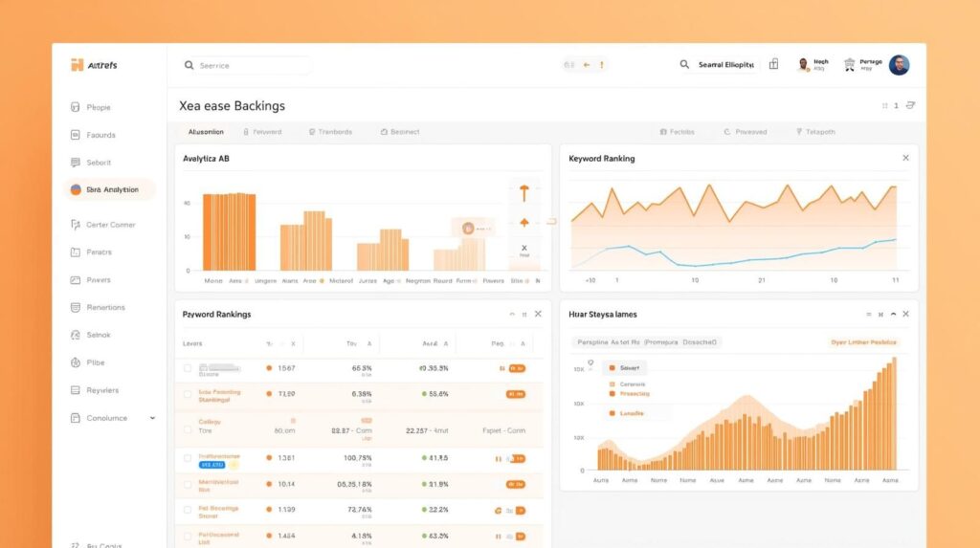Open the People sidebar icon
This screenshot has width=980, height=548.
(x=76, y=108)
